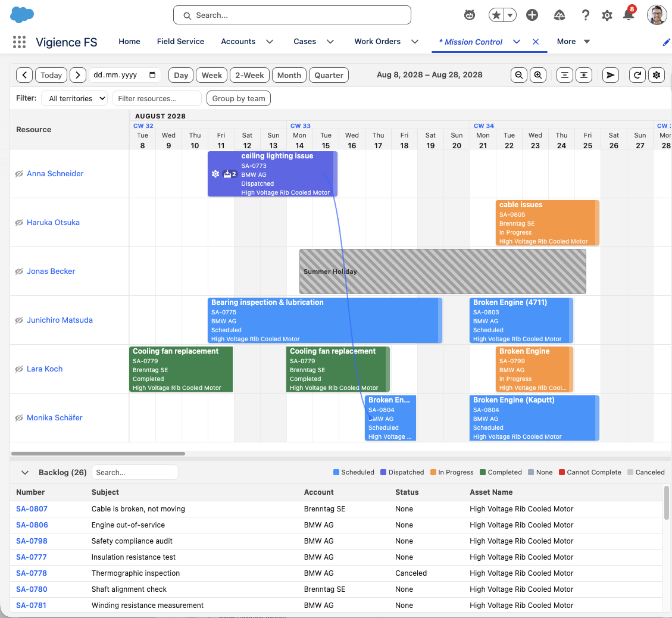672x618 pixels.
Task: Close the Mission Control tab
Action: [x=536, y=42]
